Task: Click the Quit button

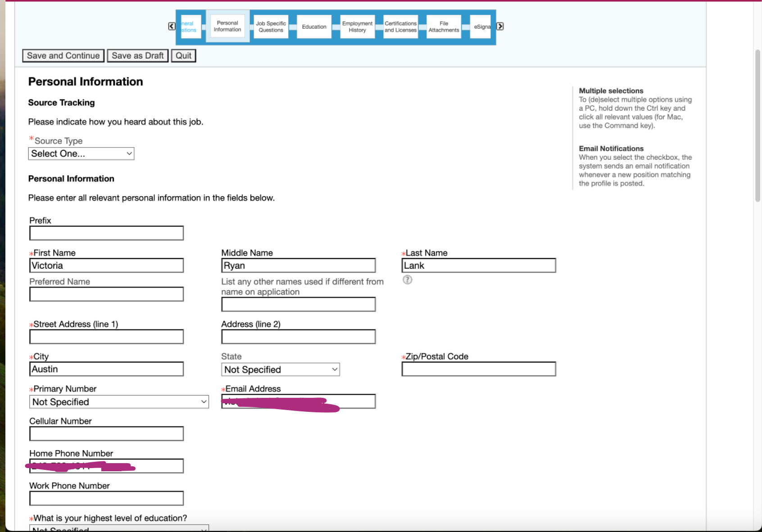Action: point(183,56)
